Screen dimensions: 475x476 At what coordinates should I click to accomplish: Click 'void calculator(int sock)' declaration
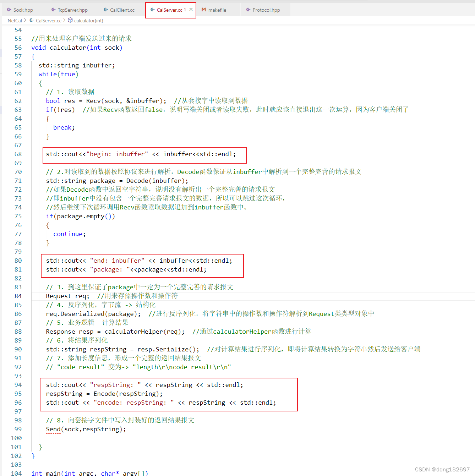point(77,48)
